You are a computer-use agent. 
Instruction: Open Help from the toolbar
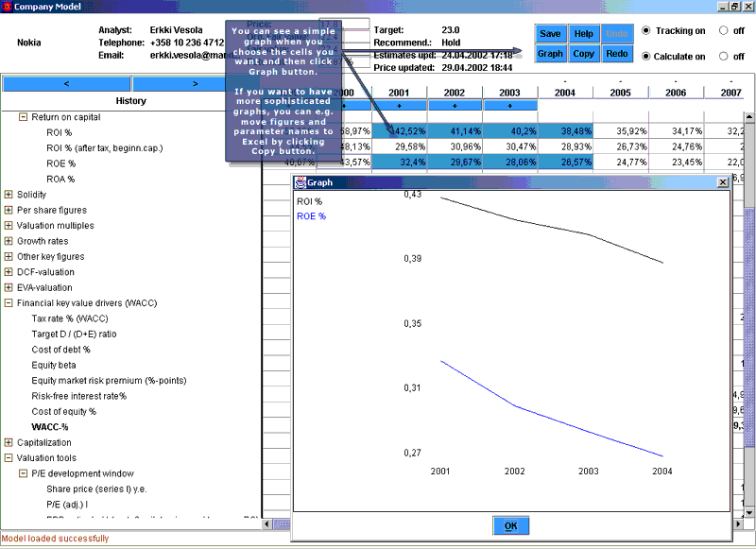pyautogui.click(x=583, y=34)
